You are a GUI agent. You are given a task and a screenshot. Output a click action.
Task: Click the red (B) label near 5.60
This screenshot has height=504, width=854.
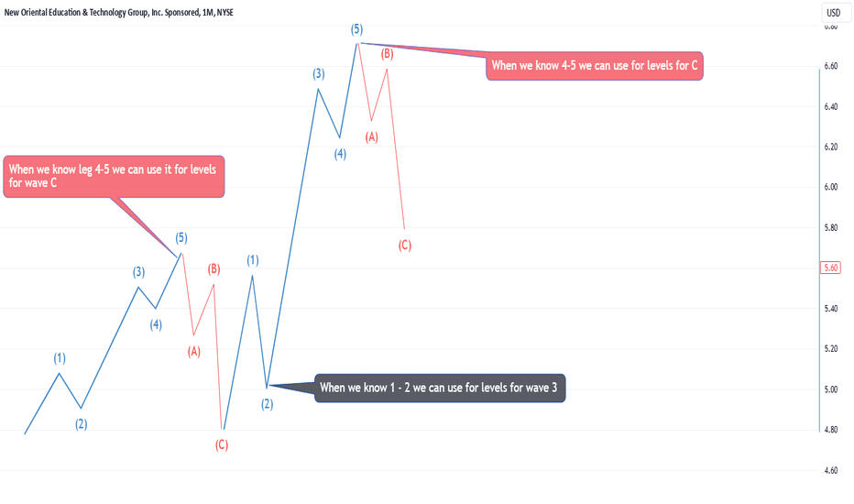pyautogui.click(x=213, y=268)
